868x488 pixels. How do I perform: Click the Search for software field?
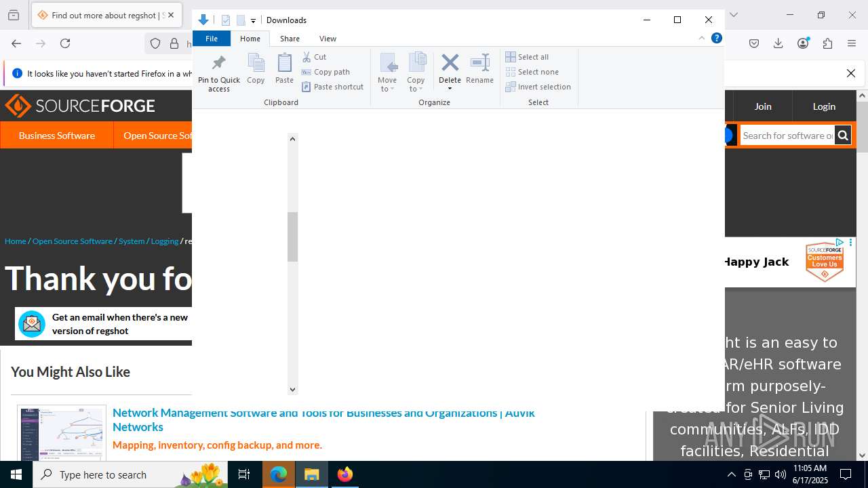[x=787, y=136]
